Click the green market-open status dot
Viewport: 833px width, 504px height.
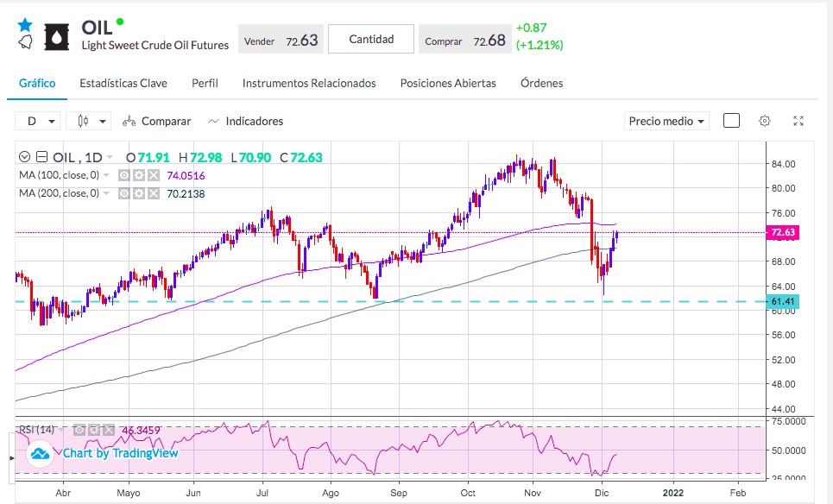pos(120,22)
